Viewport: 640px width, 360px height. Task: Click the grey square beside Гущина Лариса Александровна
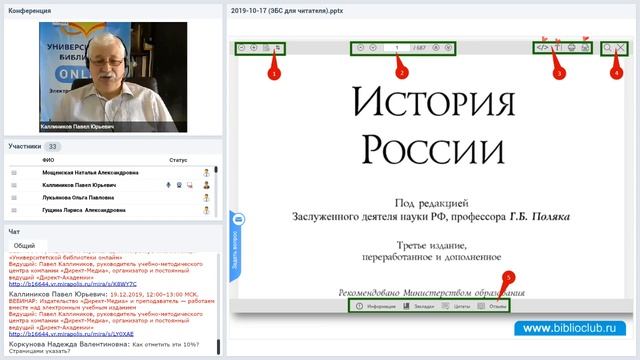(x=14, y=211)
